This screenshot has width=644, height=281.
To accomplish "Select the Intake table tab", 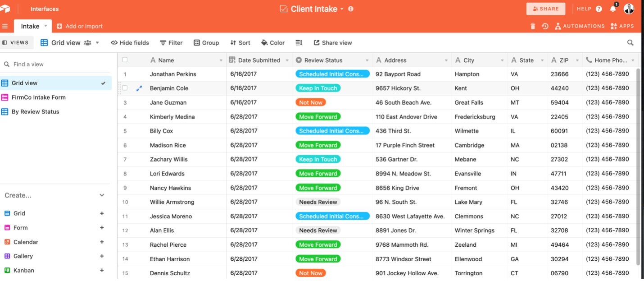I will coord(30,26).
